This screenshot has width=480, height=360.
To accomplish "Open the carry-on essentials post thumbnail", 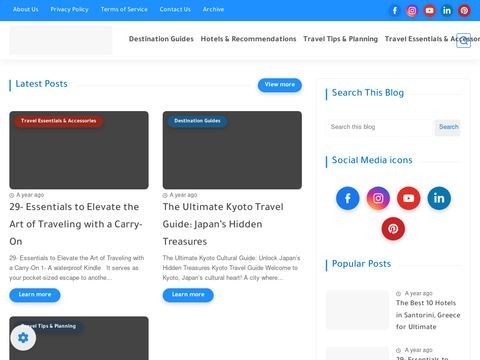I will tap(79, 150).
